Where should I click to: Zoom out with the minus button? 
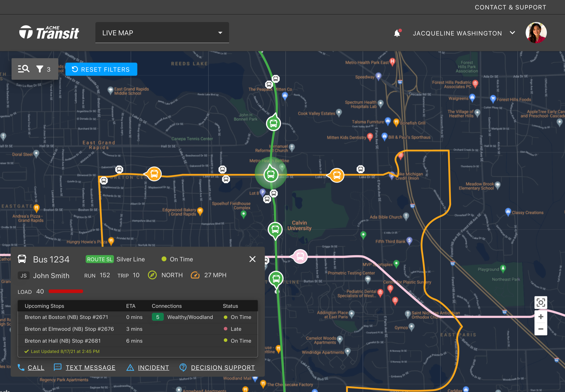pyautogui.click(x=541, y=329)
